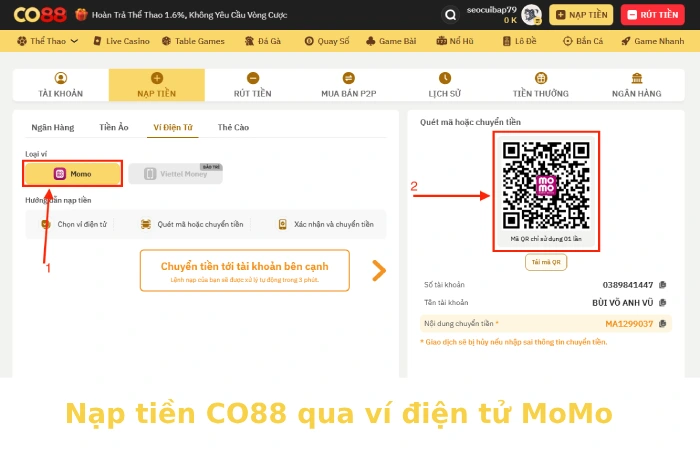Click the RÚT TIỀN red header button
700x450 pixels.
(652, 15)
